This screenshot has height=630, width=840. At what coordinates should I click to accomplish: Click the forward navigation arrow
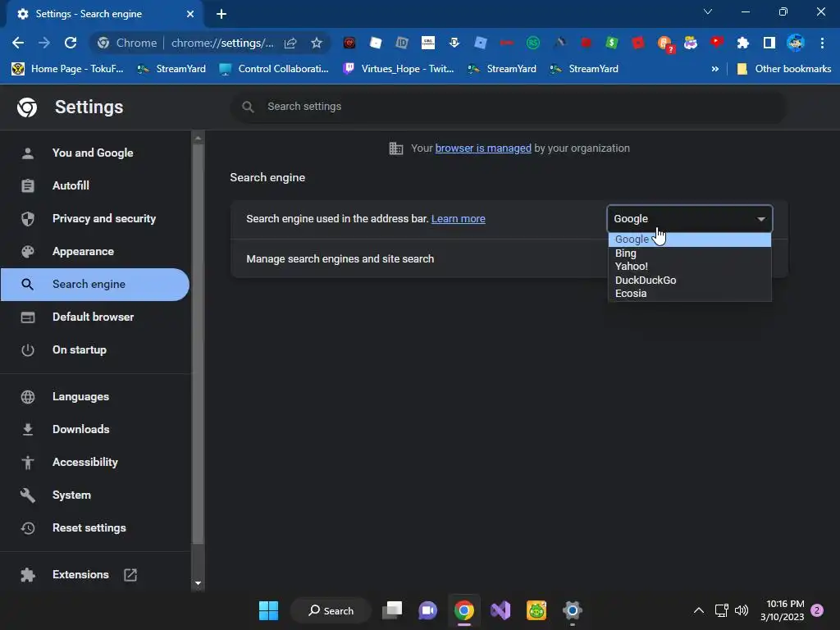44,43
